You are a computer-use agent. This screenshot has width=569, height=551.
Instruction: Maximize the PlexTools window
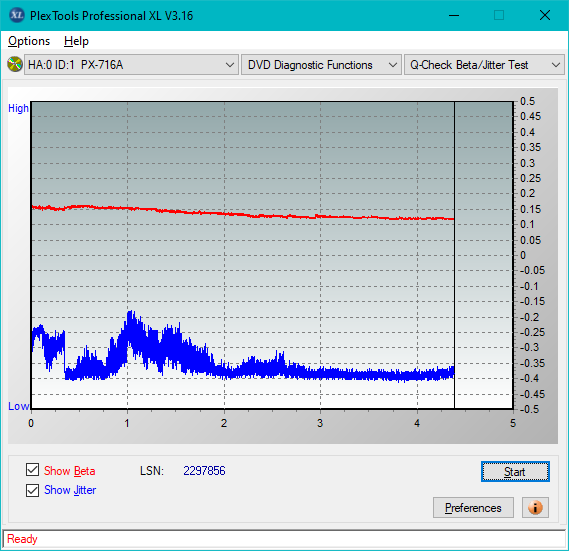(x=499, y=15)
